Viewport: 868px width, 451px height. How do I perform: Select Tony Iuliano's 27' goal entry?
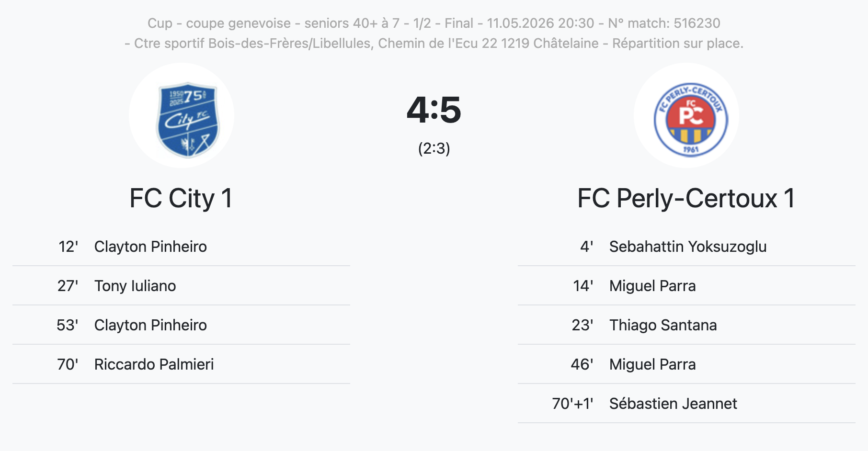coord(181,286)
